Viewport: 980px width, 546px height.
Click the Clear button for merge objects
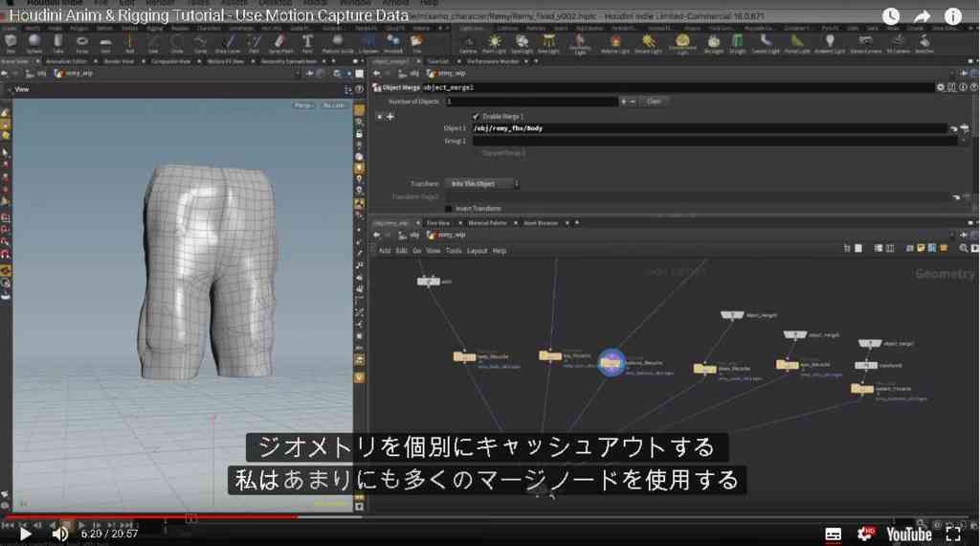coord(654,102)
